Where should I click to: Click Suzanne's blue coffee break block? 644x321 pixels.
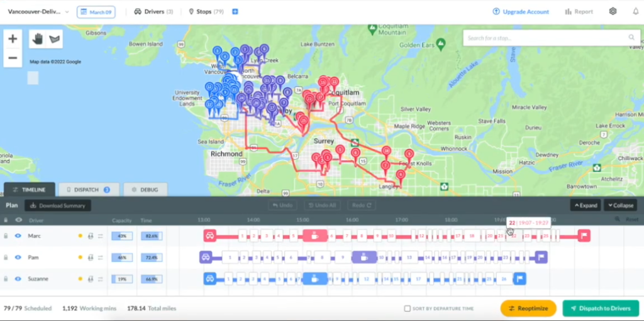point(315,279)
